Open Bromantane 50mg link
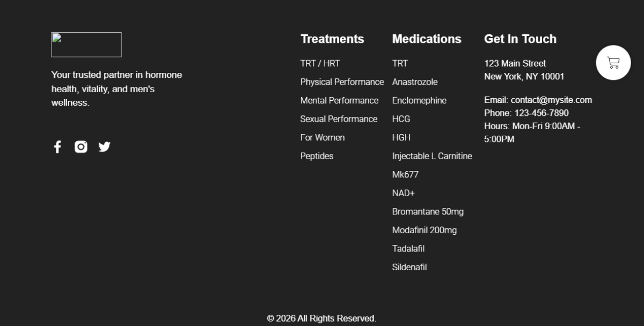This screenshot has height=326, width=644. click(428, 212)
